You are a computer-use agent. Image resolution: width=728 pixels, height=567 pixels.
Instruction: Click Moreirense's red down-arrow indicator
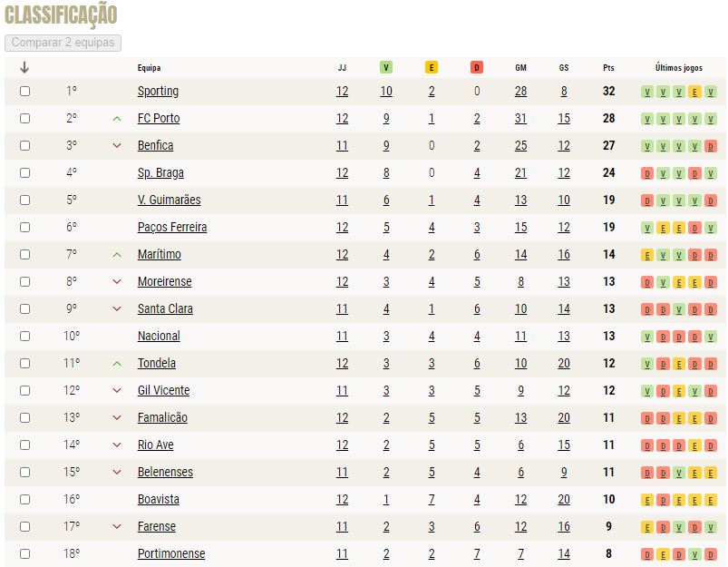pos(117,281)
